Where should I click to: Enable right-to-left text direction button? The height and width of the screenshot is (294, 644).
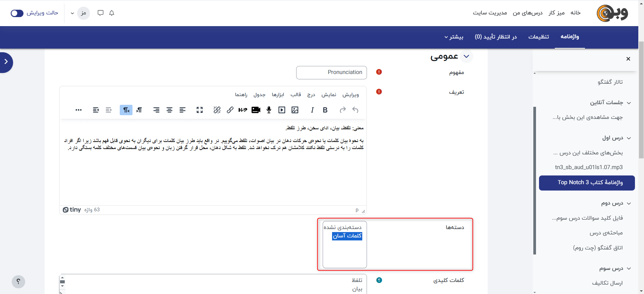tap(126, 110)
